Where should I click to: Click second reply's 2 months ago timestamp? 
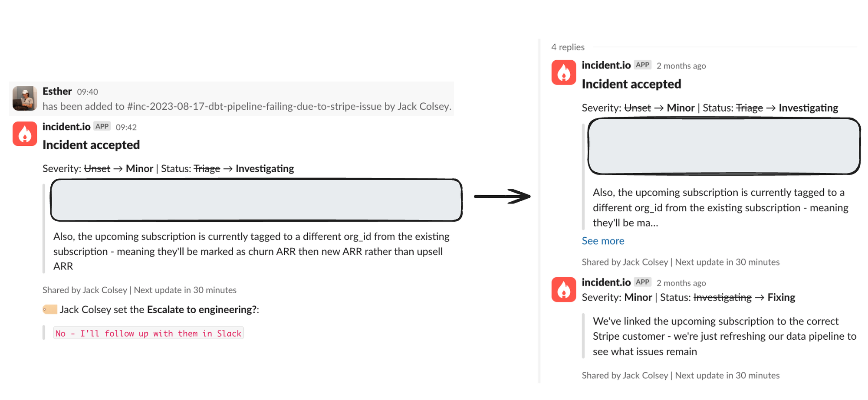point(681,283)
